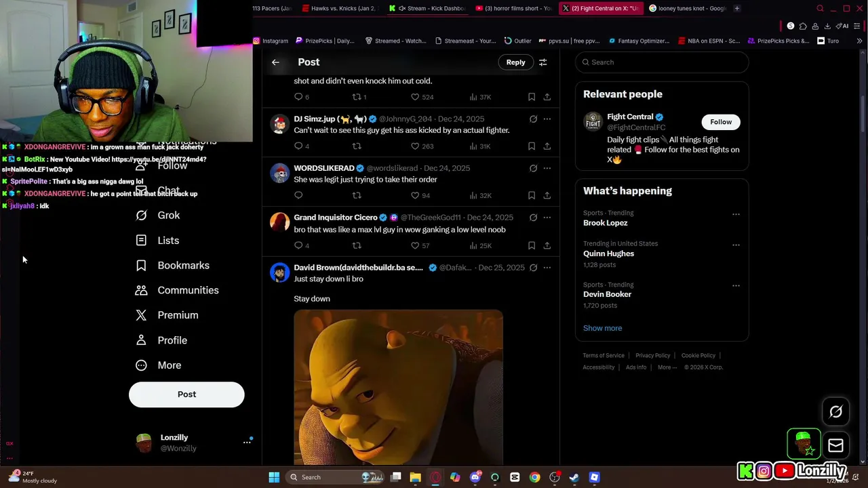Open Communities in the sidebar
The image size is (868, 488).
(x=176, y=290)
